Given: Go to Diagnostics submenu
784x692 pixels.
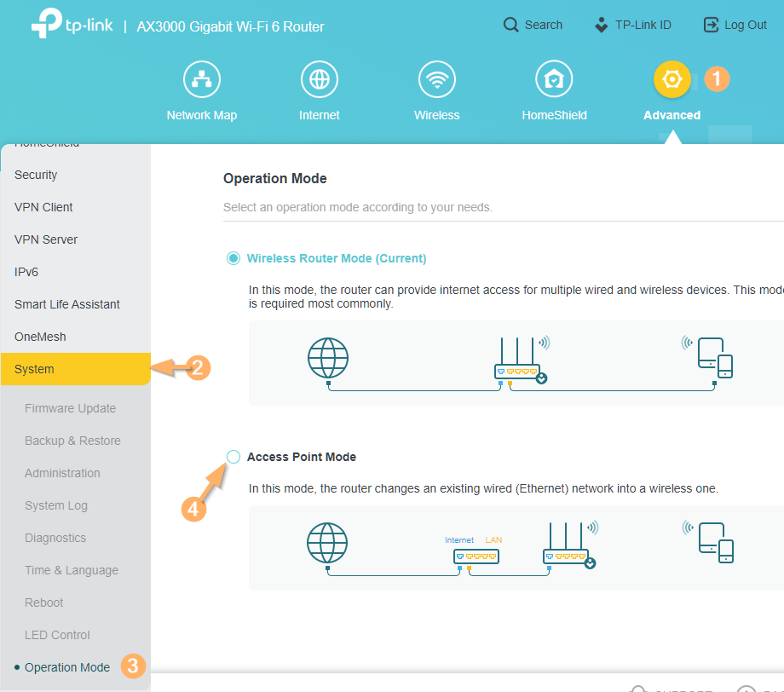Looking at the screenshot, I should pos(55,538).
